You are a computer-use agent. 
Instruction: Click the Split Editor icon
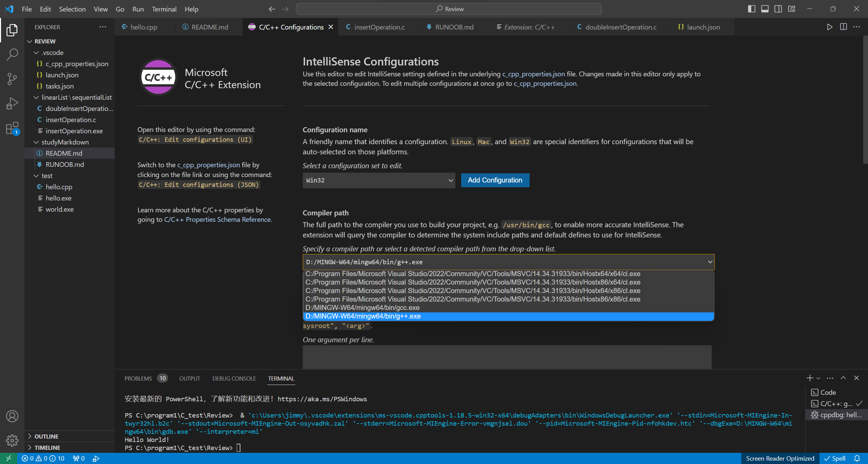844,27
